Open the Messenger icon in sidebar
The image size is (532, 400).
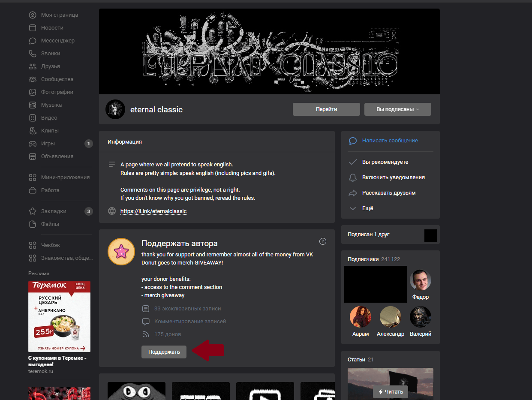click(x=33, y=41)
